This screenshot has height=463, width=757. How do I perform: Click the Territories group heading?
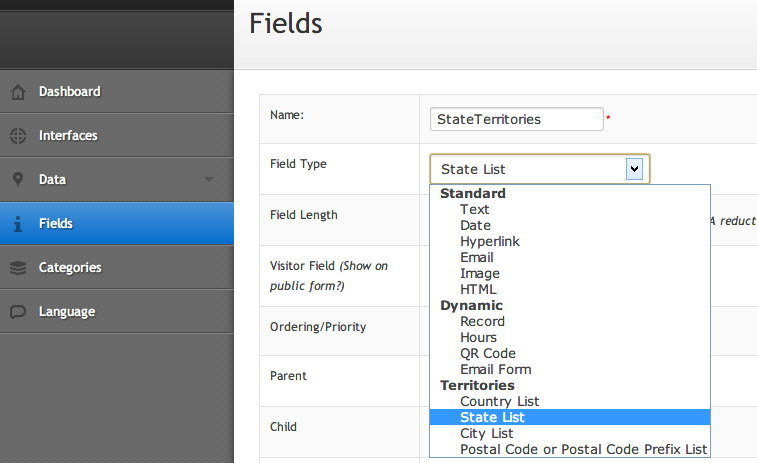coord(477,385)
